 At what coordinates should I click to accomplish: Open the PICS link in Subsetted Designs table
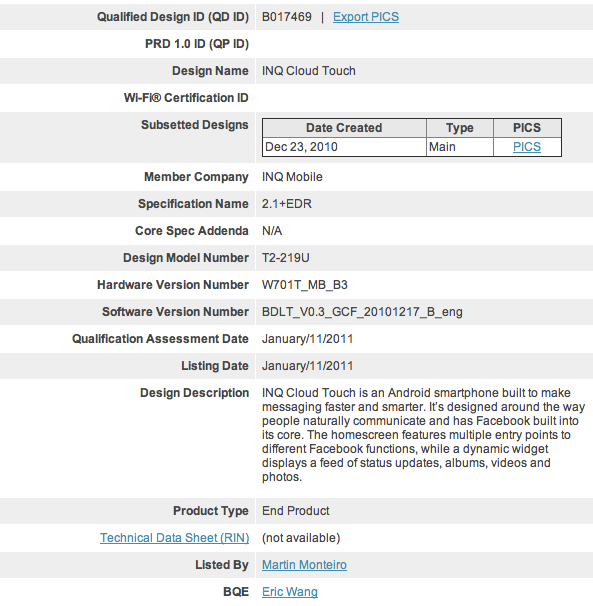click(527, 147)
